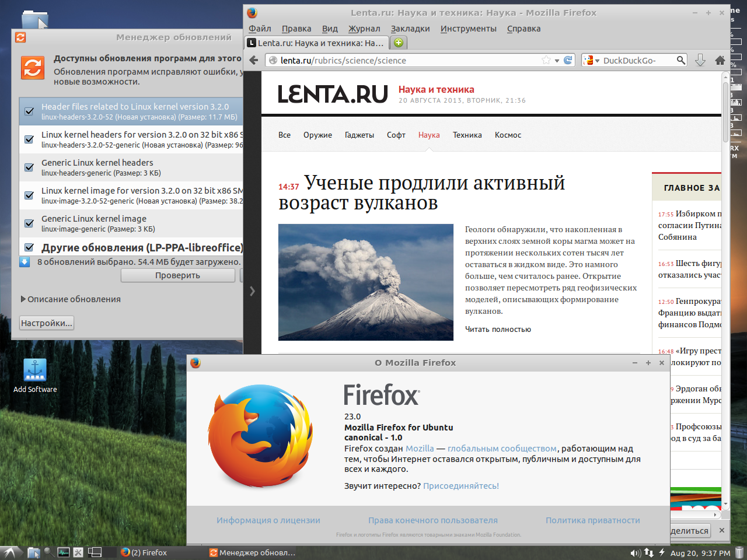Screen dimensions: 747x560
Task: Open a new tab with the green plus button
Action: click(399, 43)
